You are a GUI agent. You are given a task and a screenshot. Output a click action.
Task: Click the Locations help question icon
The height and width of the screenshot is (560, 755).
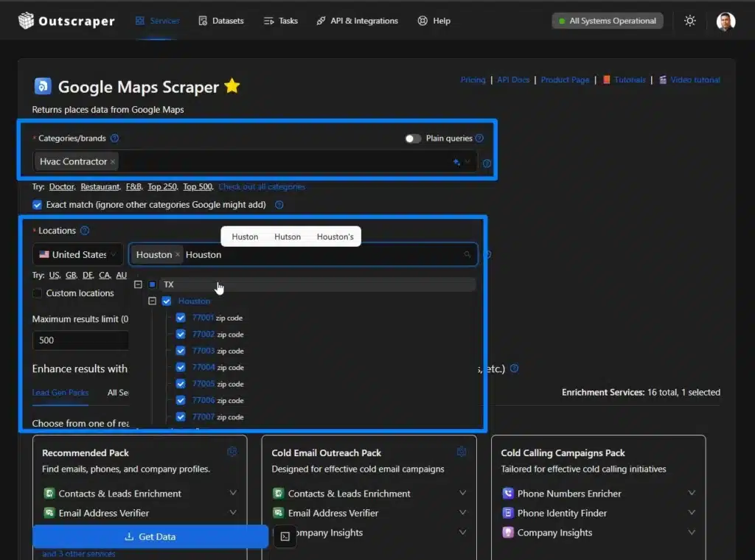(x=85, y=231)
